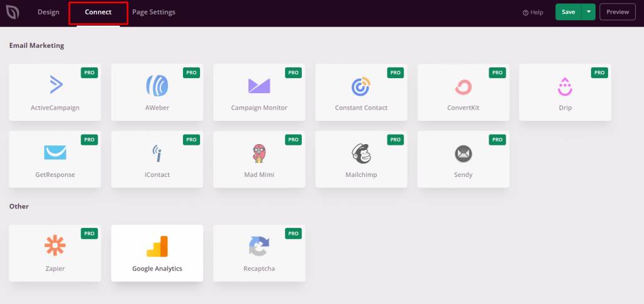
Task: Click the PRO badge on Zapier card
Action: pyautogui.click(x=89, y=234)
